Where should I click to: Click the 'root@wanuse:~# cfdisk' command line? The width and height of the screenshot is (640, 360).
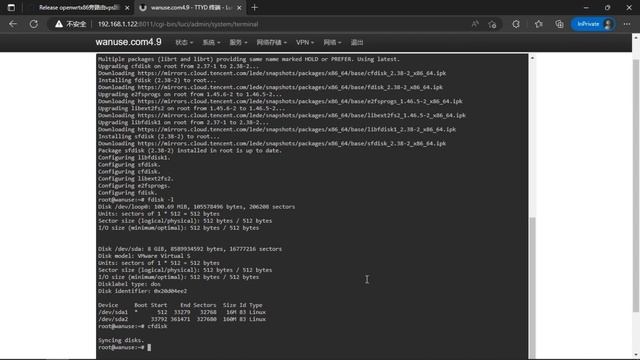coord(133,326)
